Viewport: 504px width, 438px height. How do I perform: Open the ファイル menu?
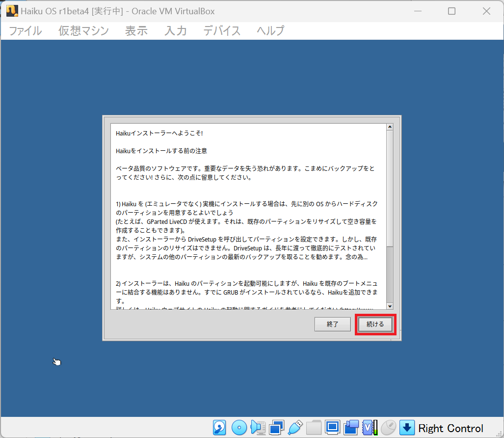click(26, 31)
